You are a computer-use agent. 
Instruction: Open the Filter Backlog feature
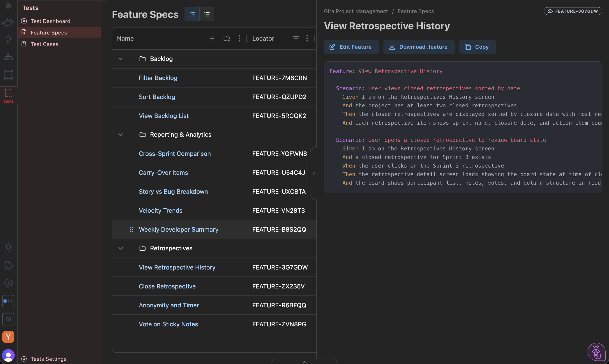[x=158, y=78]
